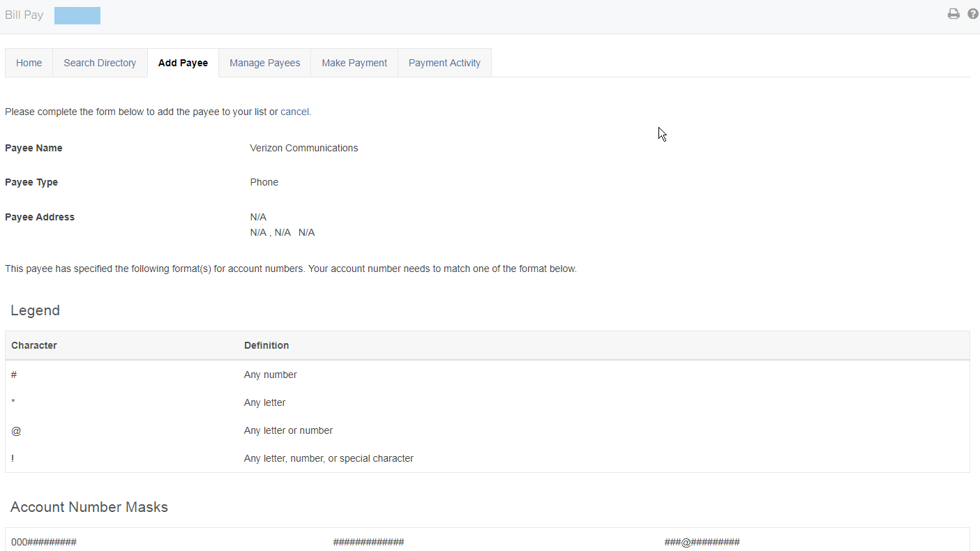Click the Account Number Masks heading
The image size is (980, 551).
[89, 507]
